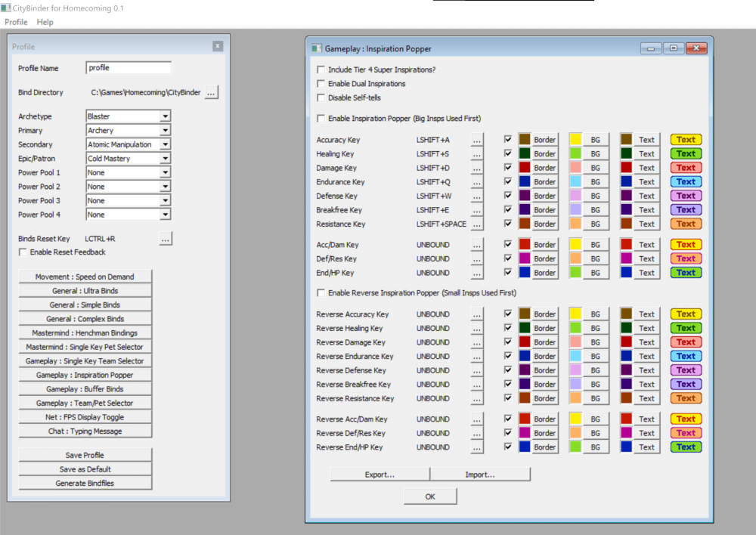Open the Profile menu in menu bar
The height and width of the screenshot is (535, 756).
[16, 23]
